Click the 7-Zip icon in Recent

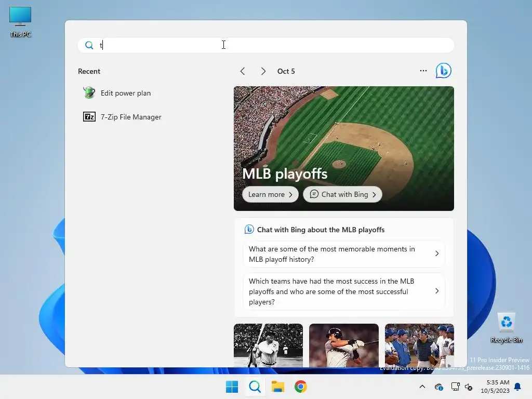coord(89,117)
